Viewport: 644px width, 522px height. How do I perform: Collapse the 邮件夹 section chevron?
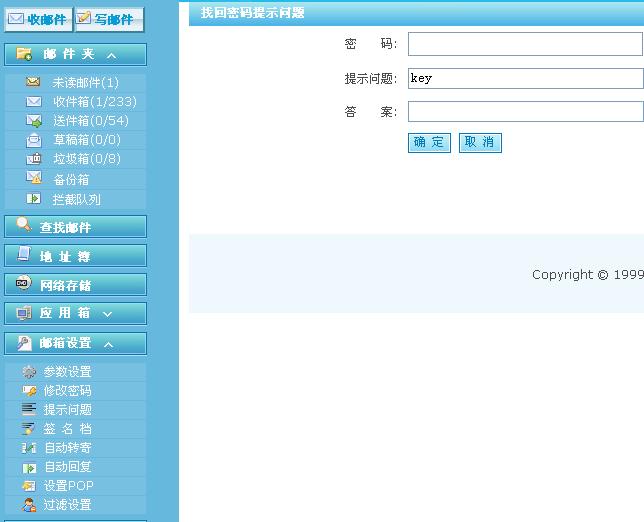click(x=111, y=55)
